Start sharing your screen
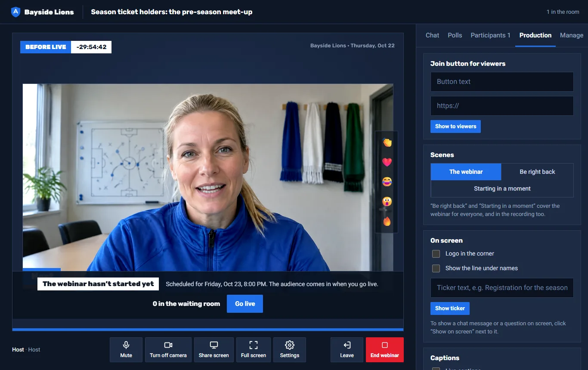The height and width of the screenshot is (370, 588). point(214,350)
